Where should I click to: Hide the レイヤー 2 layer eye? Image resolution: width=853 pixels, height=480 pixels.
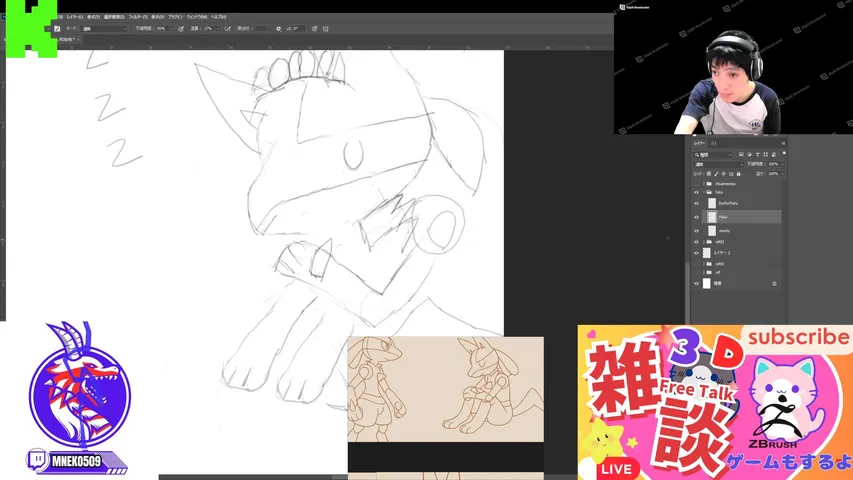coord(696,253)
